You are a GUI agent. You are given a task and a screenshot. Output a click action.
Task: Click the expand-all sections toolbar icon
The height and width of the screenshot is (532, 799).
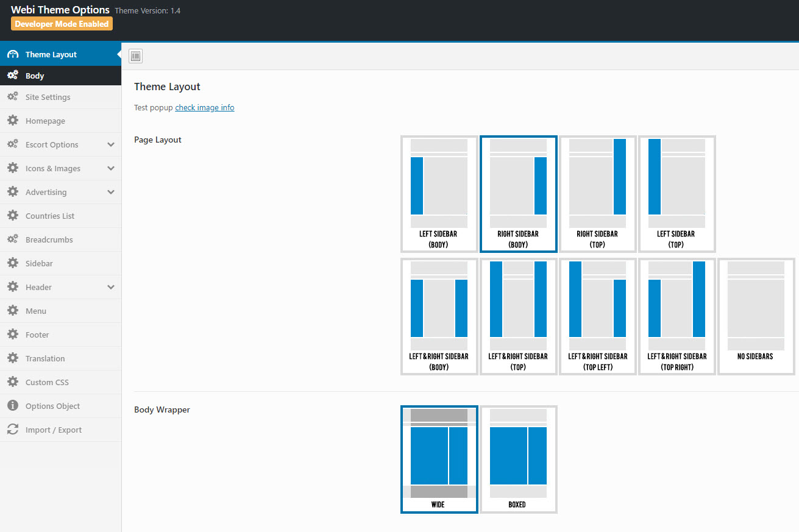pos(136,56)
